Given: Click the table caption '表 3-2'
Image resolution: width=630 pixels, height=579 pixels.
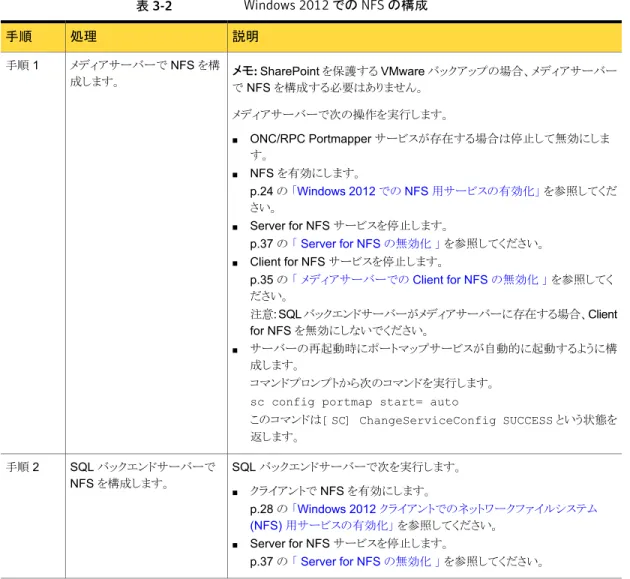Looking at the screenshot, I should click(x=154, y=6).
